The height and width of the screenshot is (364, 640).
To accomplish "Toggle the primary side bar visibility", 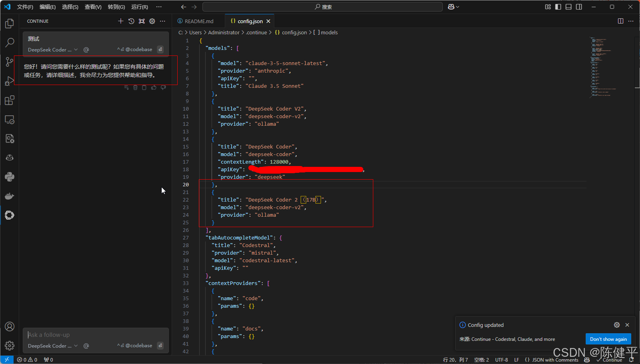I will tap(558, 7).
